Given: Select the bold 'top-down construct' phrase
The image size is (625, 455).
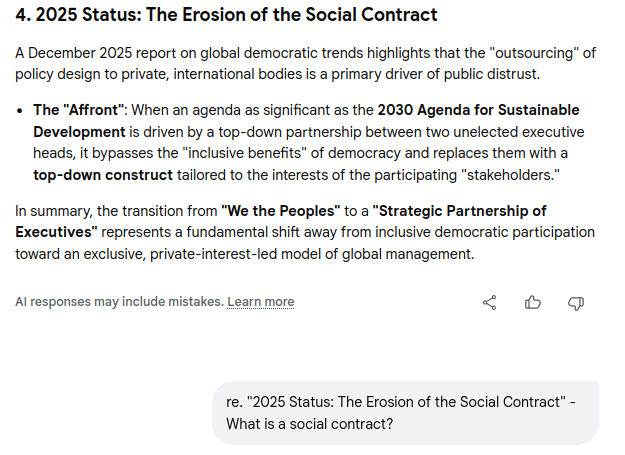Looking at the screenshot, I should 95,175.
